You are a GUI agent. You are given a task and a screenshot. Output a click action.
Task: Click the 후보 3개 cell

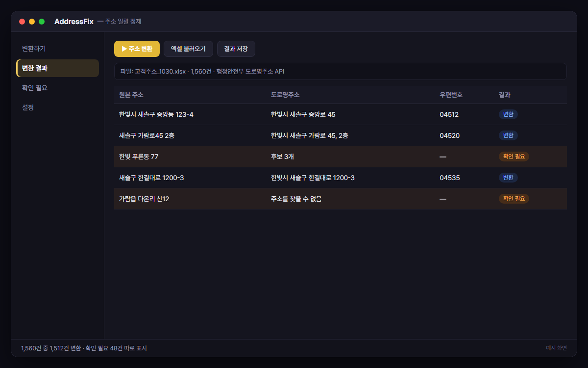pyautogui.click(x=282, y=157)
